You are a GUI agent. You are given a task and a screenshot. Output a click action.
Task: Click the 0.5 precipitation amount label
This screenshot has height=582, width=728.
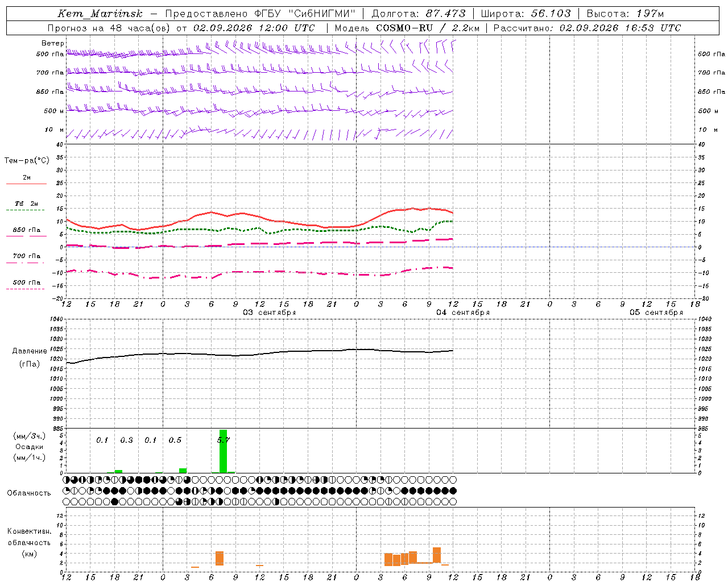(175, 440)
